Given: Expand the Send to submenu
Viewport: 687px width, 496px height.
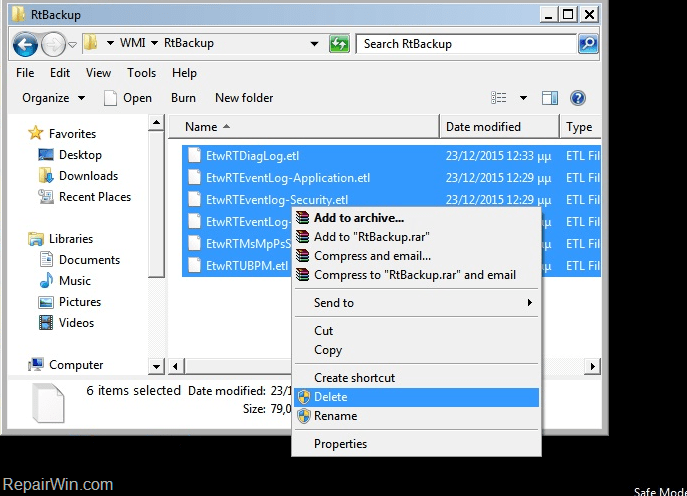Looking at the screenshot, I should point(416,303).
